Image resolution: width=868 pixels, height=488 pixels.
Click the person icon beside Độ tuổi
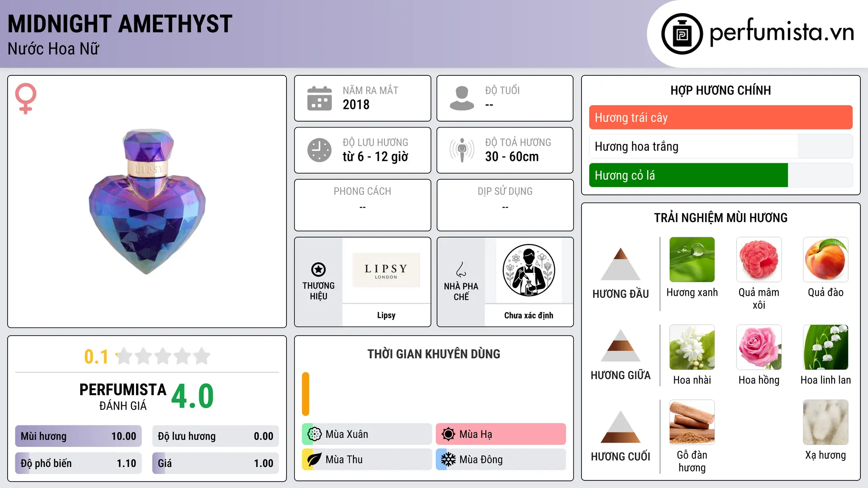pos(462,98)
